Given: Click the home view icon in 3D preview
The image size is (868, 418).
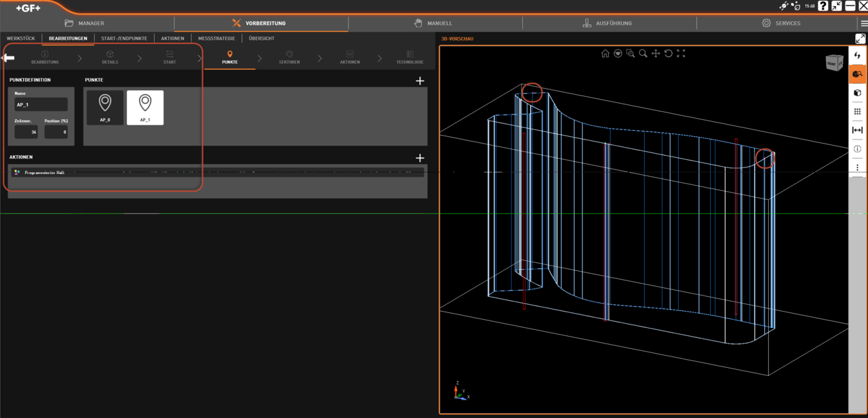Looking at the screenshot, I should coord(605,54).
